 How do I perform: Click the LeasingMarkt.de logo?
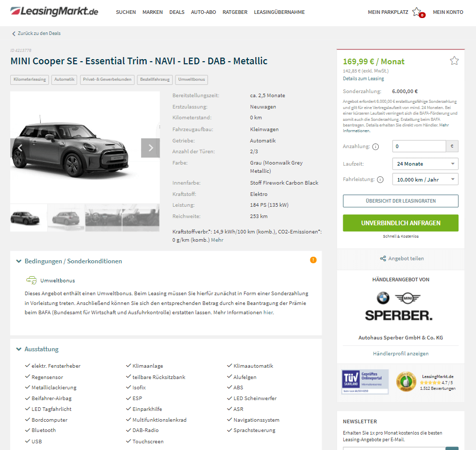pyautogui.click(x=54, y=11)
